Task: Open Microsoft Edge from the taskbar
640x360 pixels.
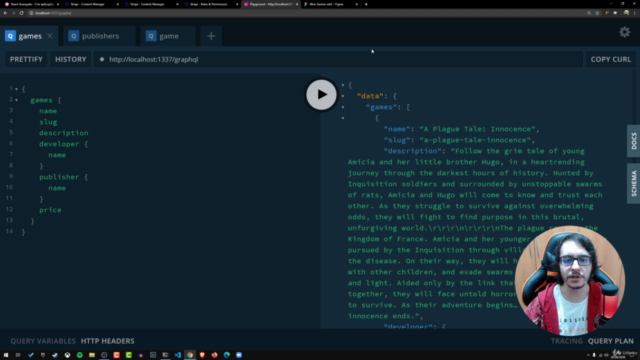Action: click(227, 355)
